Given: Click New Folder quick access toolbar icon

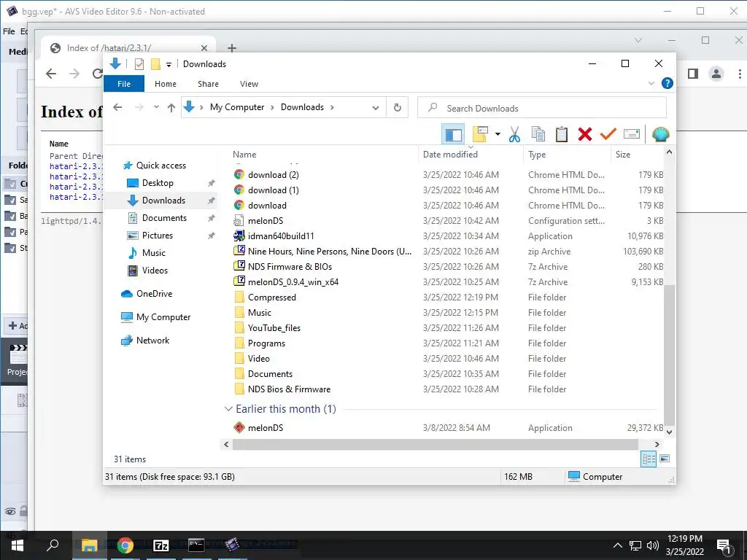Looking at the screenshot, I should pos(155,64).
